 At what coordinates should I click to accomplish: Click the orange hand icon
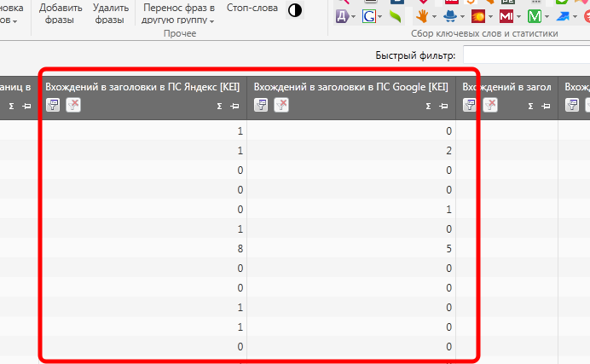click(x=422, y=16)
